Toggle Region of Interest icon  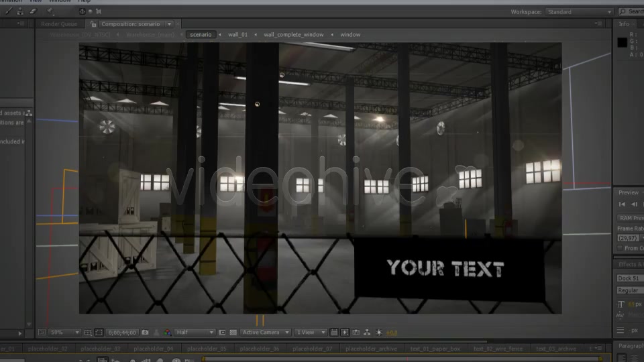click(222, 333)
